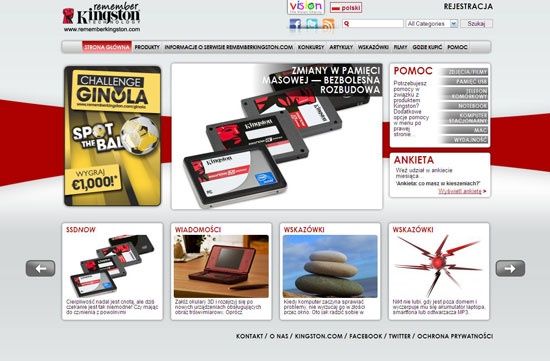Open the SSDNOW card image
The height and width of the screenshot is (361, 550).
point(113,266)
